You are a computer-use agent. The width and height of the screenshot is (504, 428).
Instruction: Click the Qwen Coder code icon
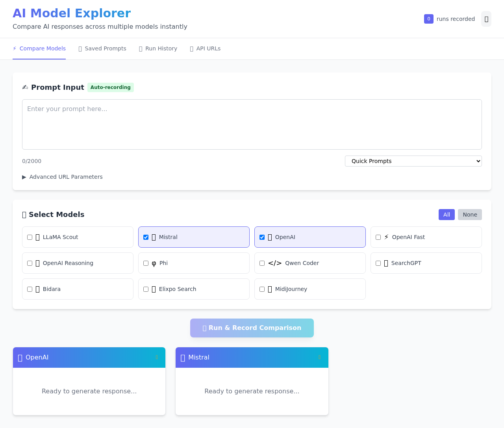tap(274, 263)
